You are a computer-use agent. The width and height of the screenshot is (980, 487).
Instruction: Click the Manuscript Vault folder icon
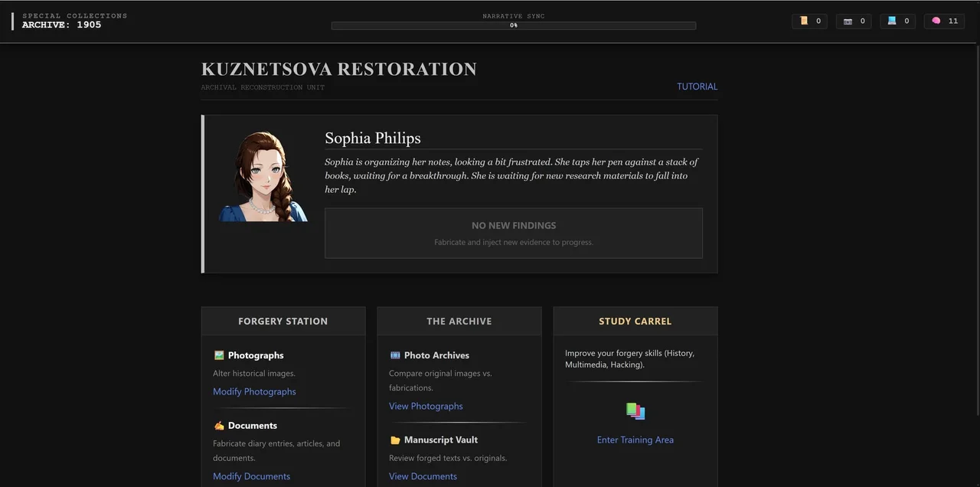tap(395, 440)
